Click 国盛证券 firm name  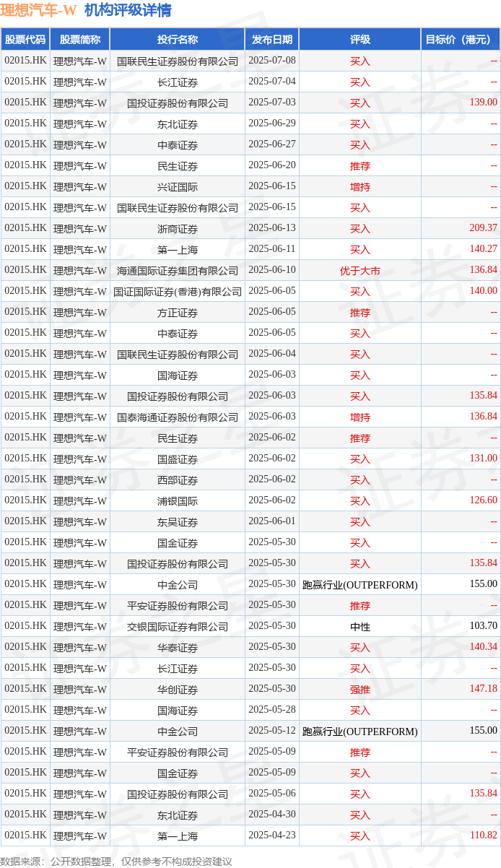tap(178, 459)
